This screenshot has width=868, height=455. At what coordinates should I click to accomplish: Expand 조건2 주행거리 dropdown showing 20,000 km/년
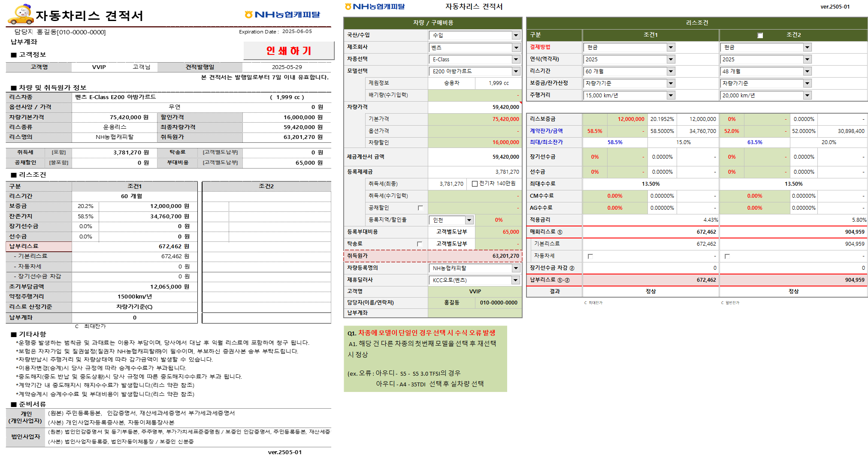(x=807, y=96)
